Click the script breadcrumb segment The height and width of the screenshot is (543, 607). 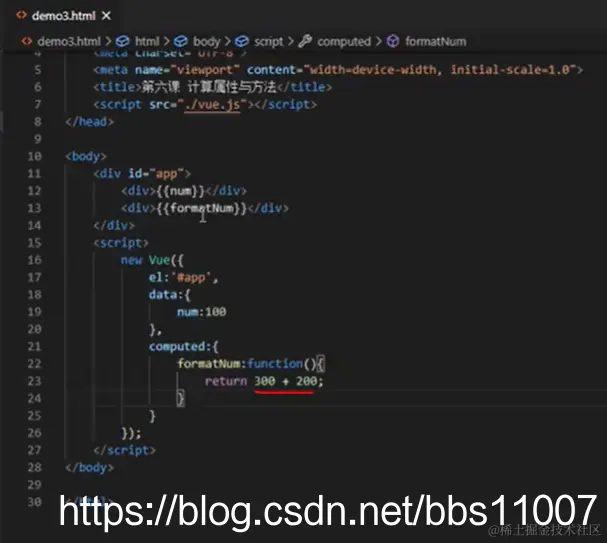(268, 41)
